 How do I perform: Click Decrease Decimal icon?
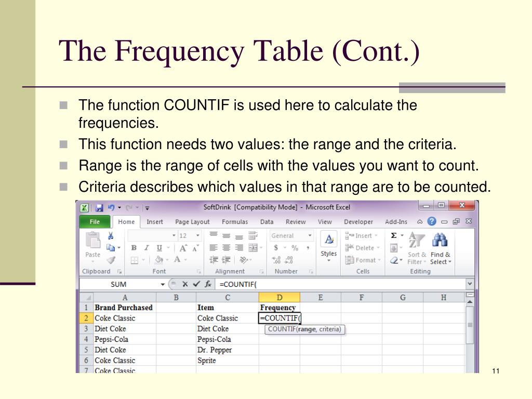[289, 260]
